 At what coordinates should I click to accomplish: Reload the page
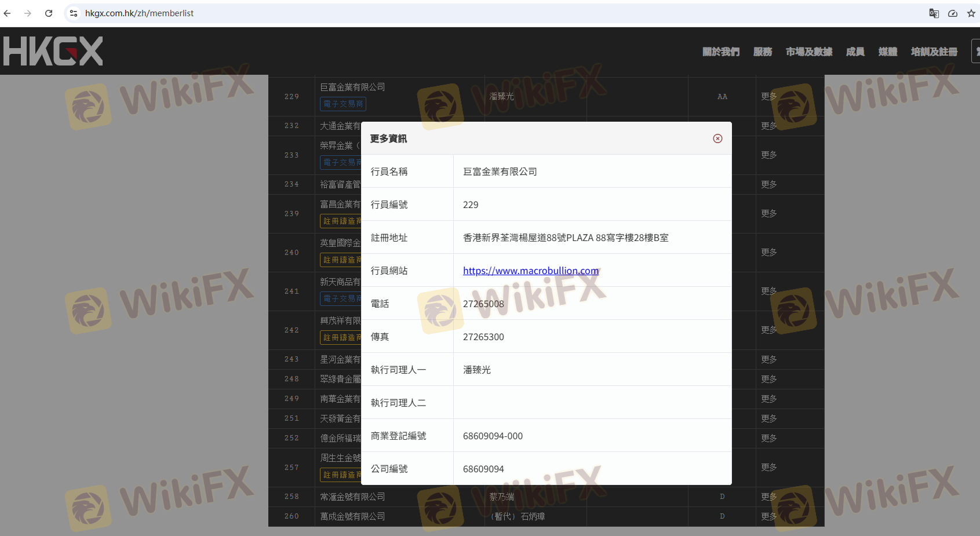(x=49, y=13)
